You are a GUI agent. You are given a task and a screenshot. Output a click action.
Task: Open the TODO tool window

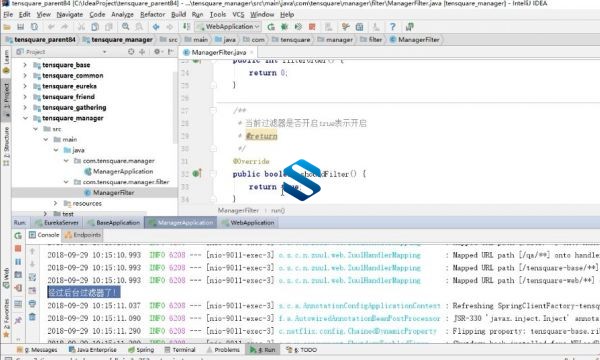pyautogui.click(x=302, y=350)
